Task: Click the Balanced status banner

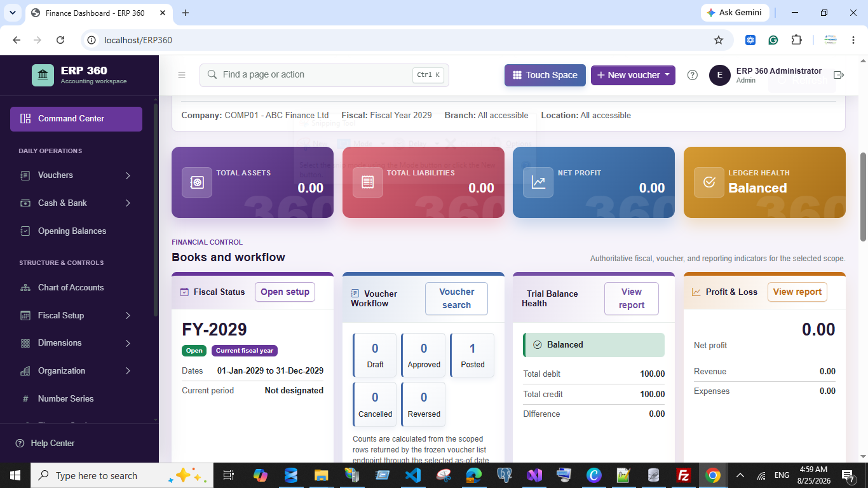Action: point(593,344)
